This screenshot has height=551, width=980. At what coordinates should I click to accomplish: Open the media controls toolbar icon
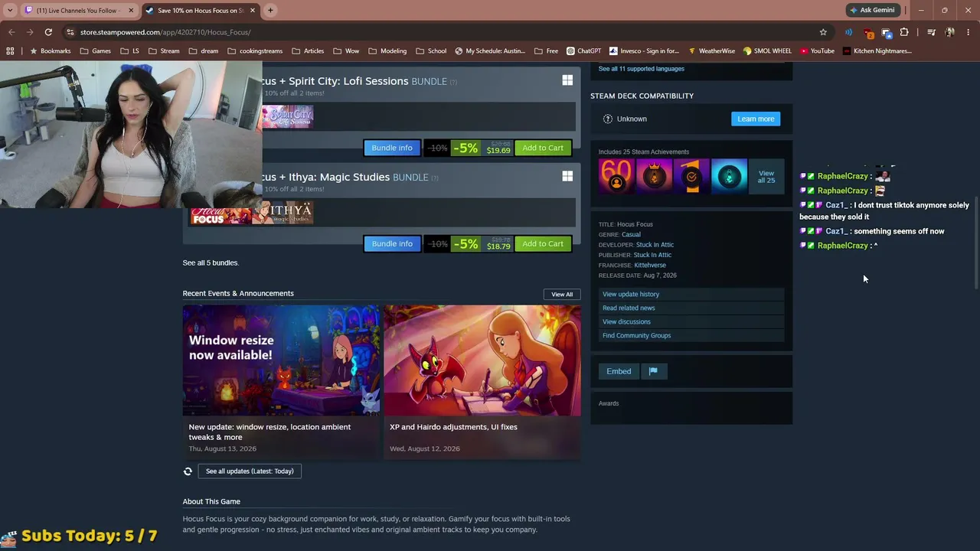click(x=931, y=32)
